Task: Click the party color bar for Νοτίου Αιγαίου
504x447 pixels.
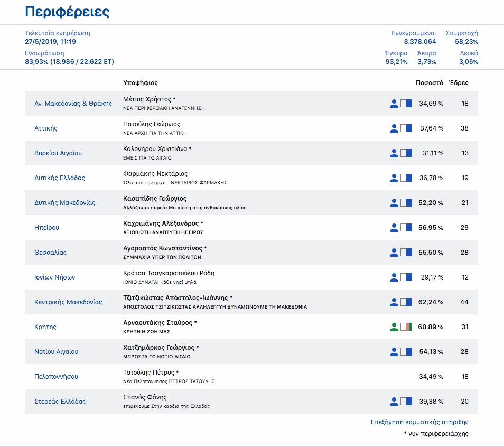Action: coord(406,352)
